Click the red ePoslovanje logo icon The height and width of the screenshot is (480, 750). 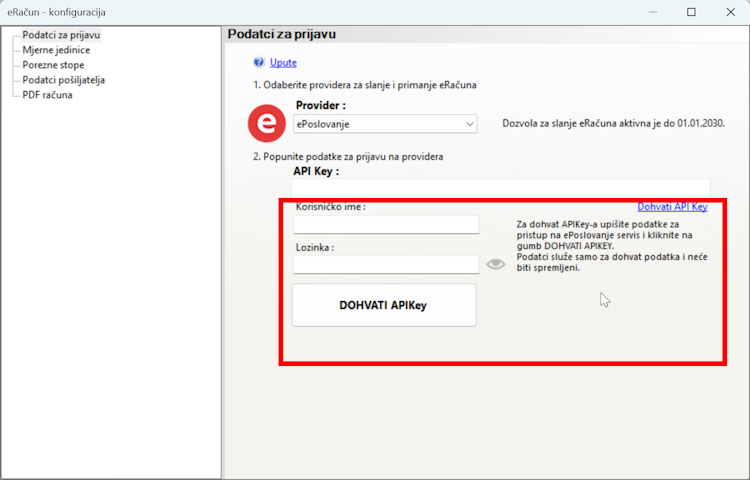267,123
